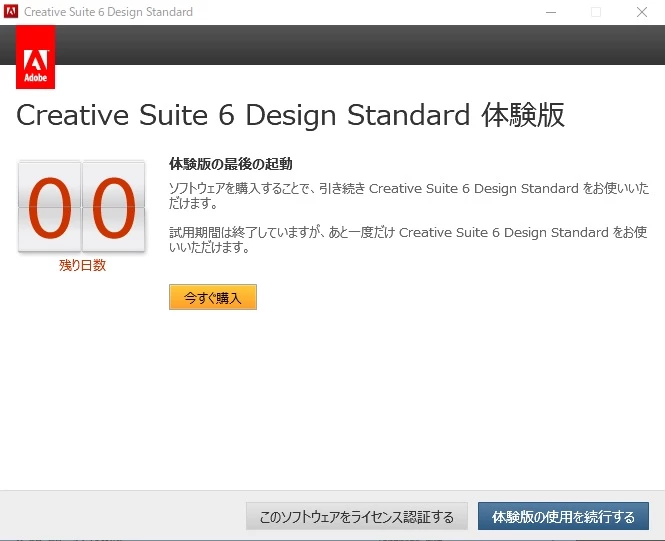The image size is (665, 541).
Task: Close the Creative Suite 6 dialog
Action: click(642, 12)
